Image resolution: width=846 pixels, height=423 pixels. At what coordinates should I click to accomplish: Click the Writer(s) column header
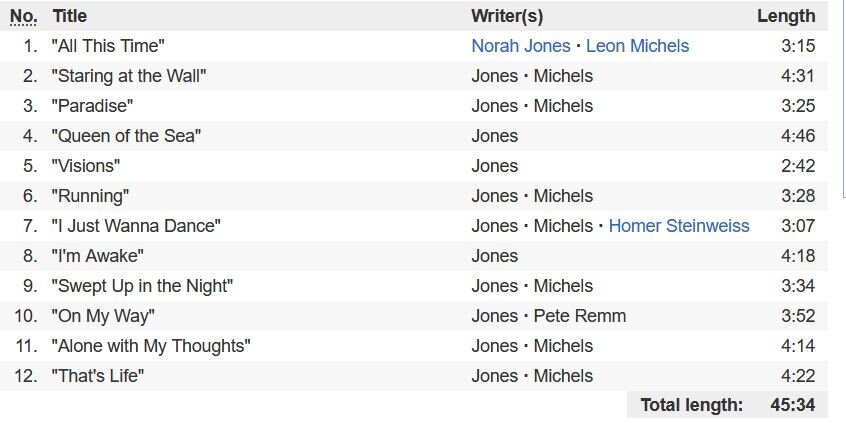(x=507, y=16)
